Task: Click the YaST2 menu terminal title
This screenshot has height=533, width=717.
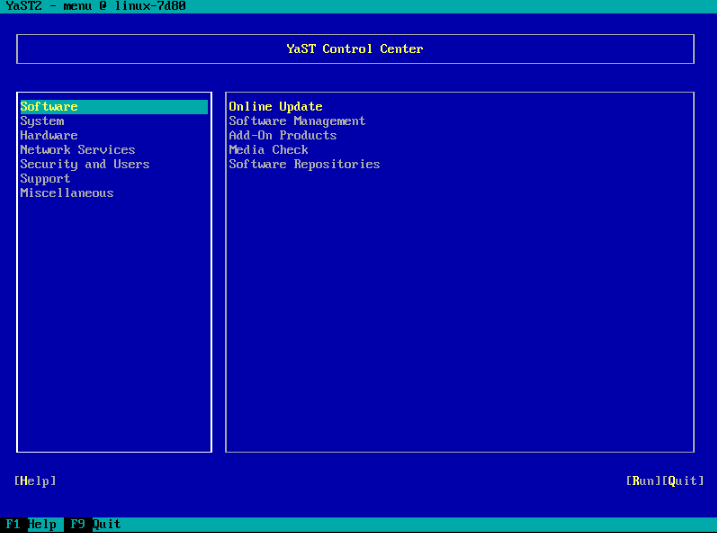Action: (x=95, y=6)
